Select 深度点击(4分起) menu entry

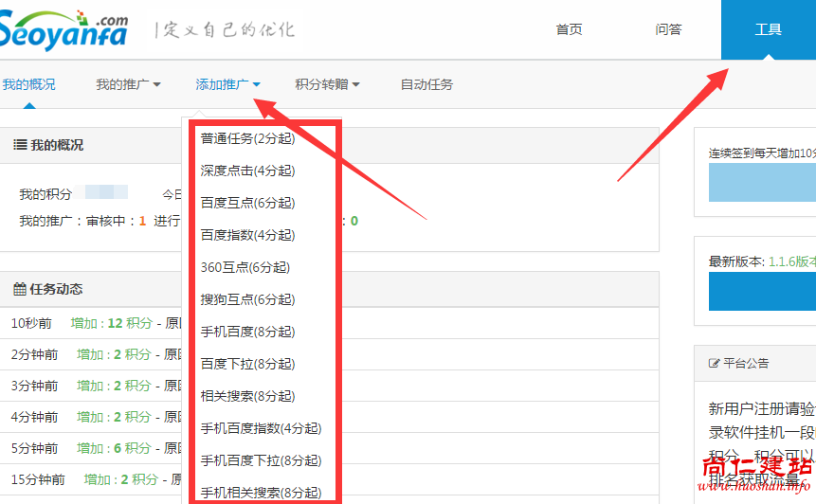[x=247, y=171]
